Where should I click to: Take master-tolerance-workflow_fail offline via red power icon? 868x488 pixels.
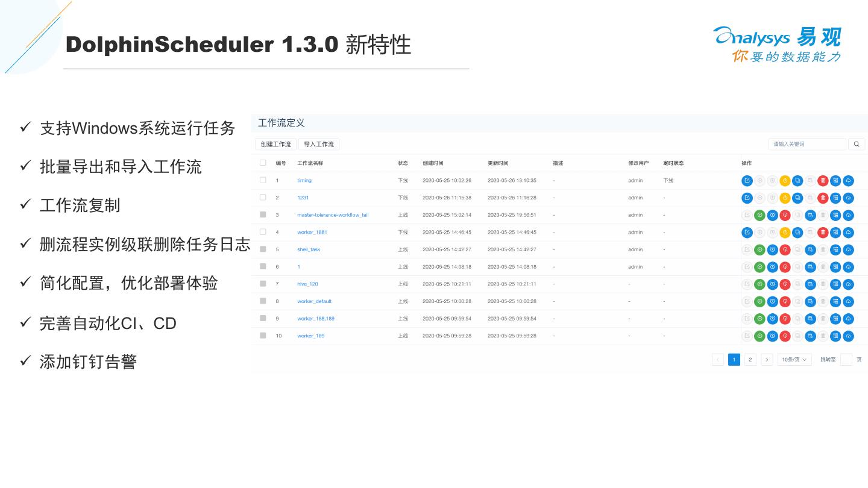(785, 215)
